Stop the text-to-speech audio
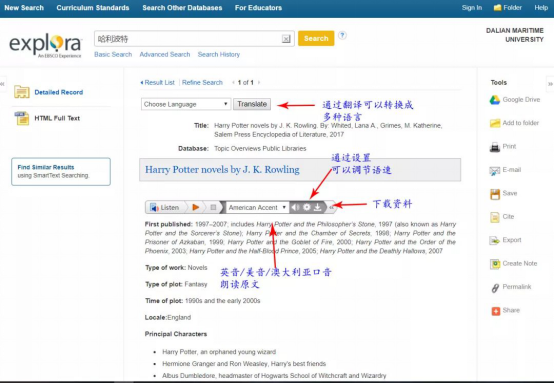The height and width of the screenshot is (384, 554). pos(213,207)
